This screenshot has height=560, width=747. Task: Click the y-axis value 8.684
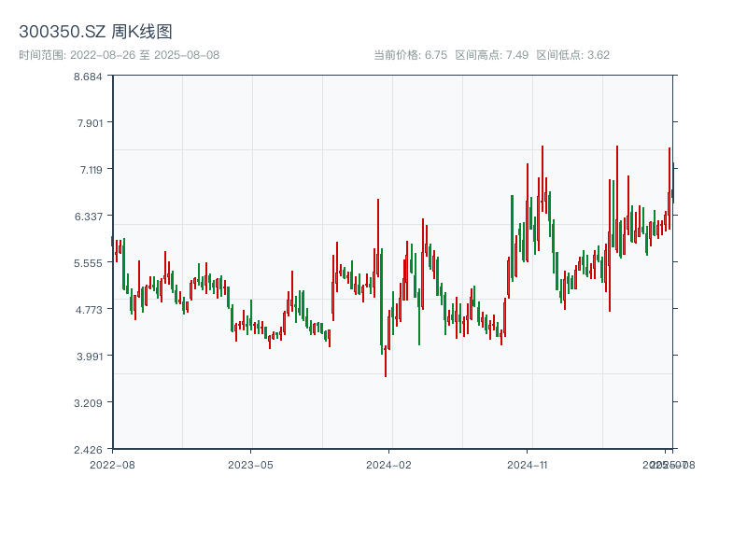[88, 77]
